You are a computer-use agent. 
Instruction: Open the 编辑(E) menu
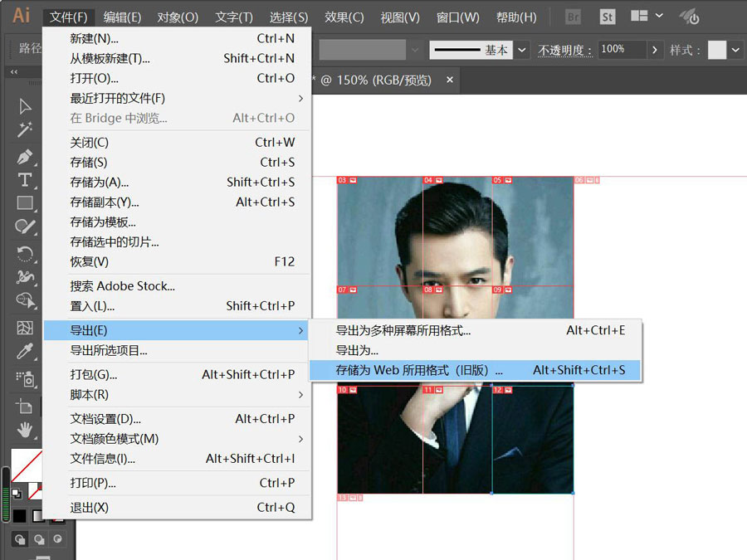point(122,17)
